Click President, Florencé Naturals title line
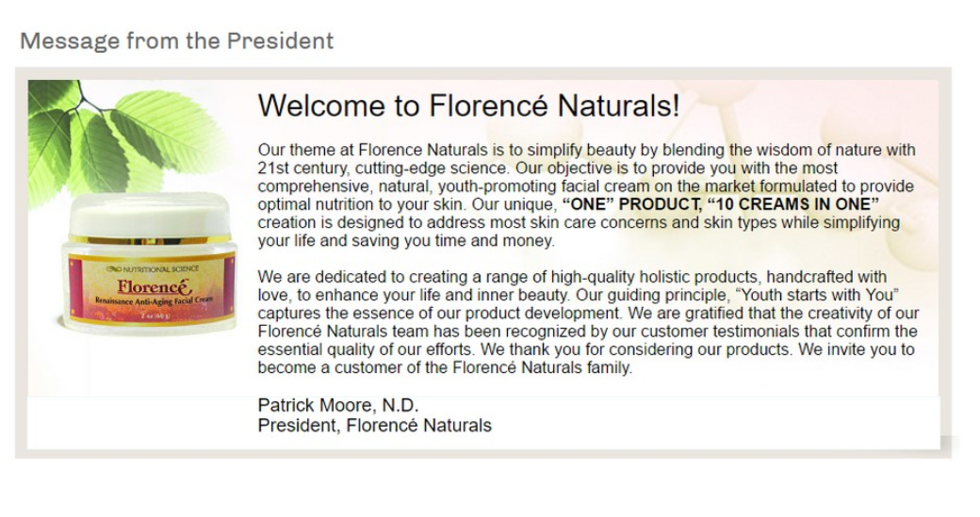This screenshot has height=517, width=980. (x=374, y=426)
